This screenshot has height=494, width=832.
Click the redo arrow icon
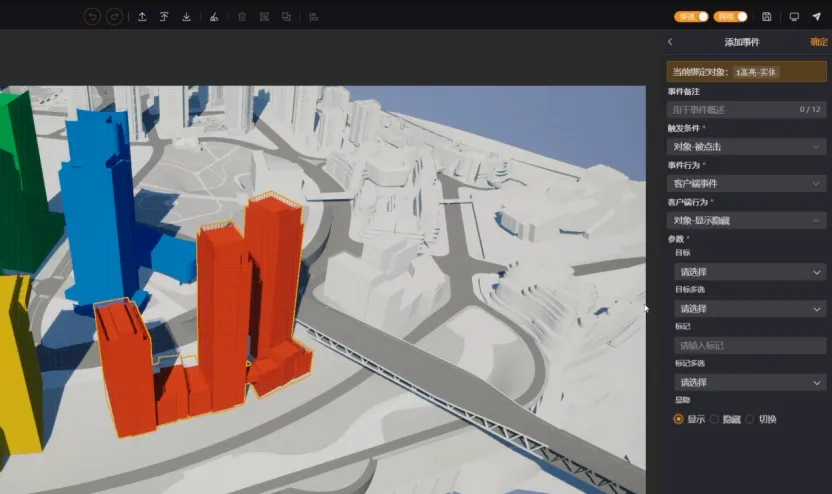click(114, 17)
